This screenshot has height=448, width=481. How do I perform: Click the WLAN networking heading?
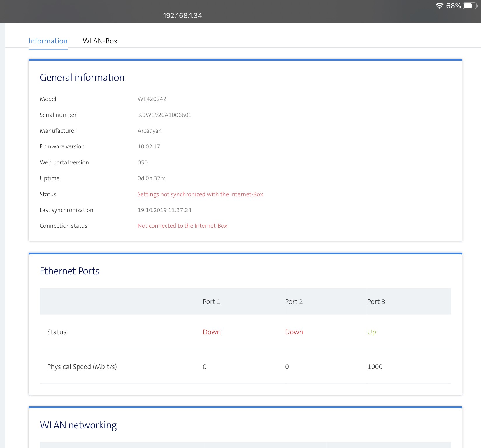pyautogui.click(x=78, y=425)
